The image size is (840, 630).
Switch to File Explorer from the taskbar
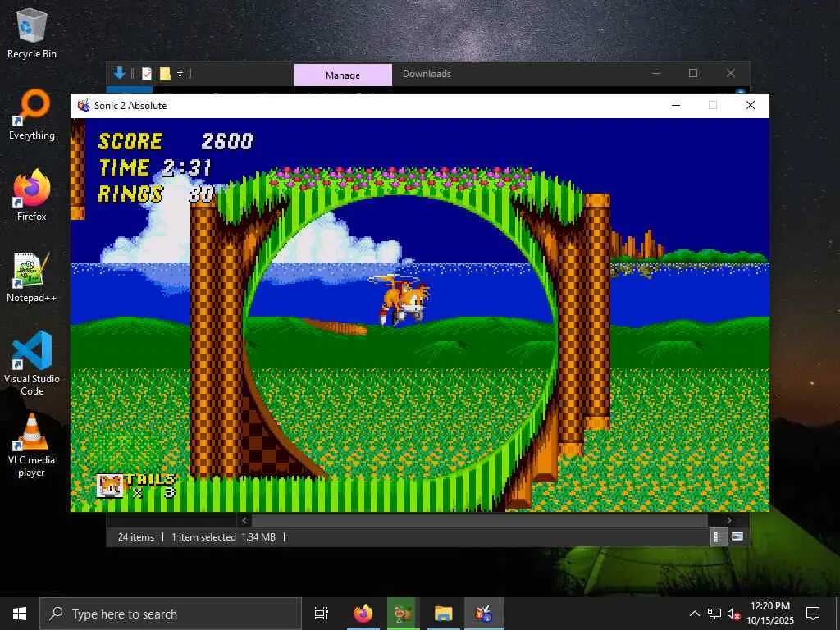444,614
